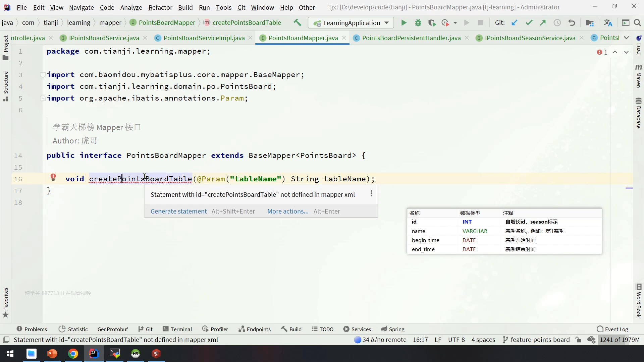Click the More actions... link
644x362 pixels.
click(x=287, y=212)
